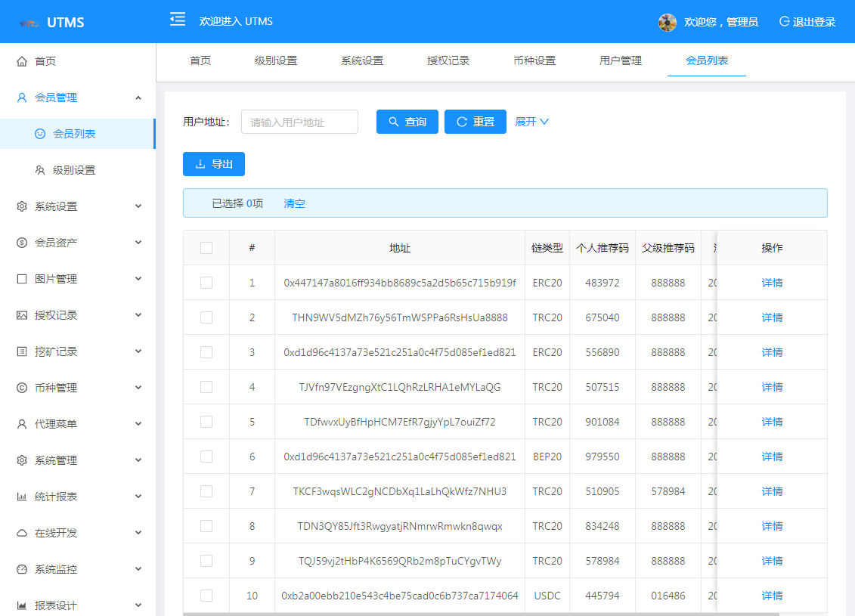Click the smiley icon beside 会员列表

pyautogui.click(x=40, y=134)
